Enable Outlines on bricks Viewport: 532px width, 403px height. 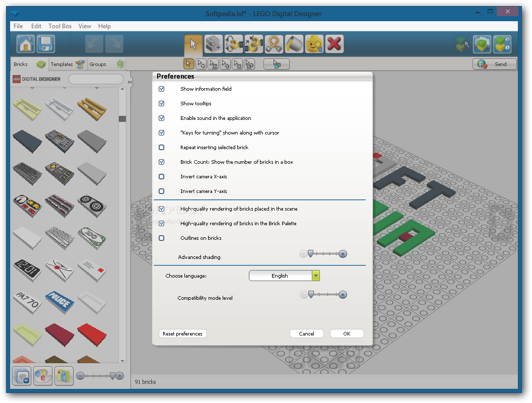pyautogui.click(x=162, y=238)
